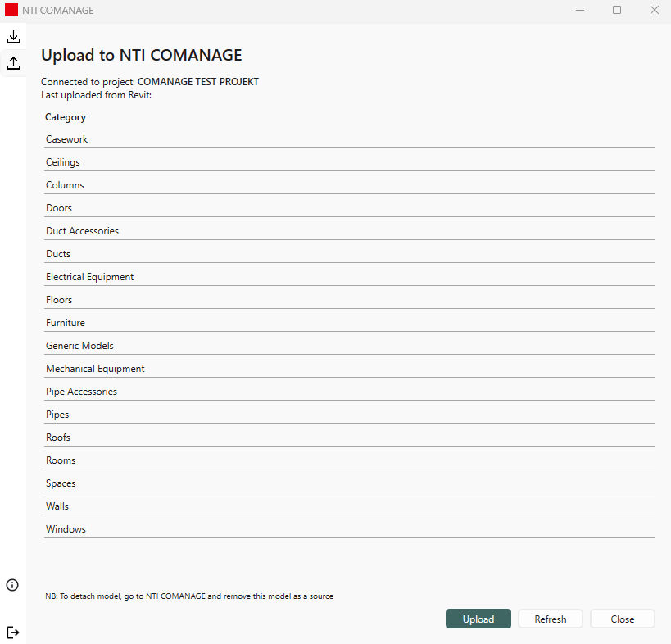Open the download section in the sidebar
The width and height of the screenshot is (671, 644).
tap(13, 38)
